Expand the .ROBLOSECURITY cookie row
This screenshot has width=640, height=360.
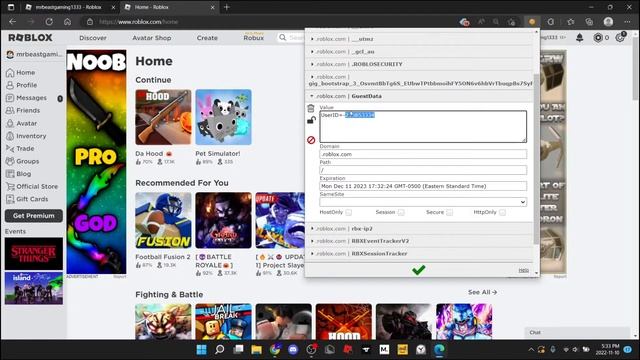419,64
